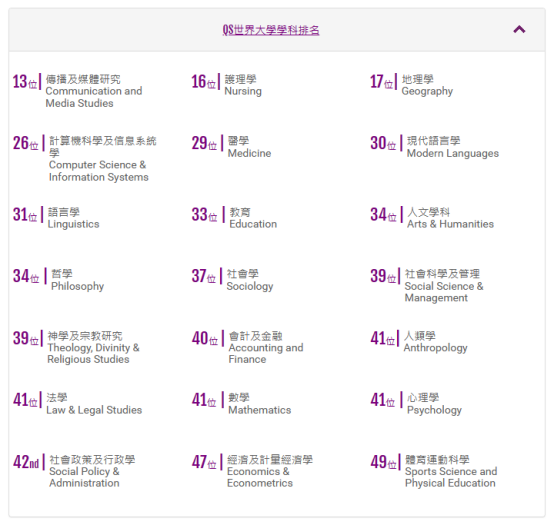The width and height of the screenshot is (554, 526).
Task: Select the Linguistics ranking entry
Action: (x=56, y=218)
